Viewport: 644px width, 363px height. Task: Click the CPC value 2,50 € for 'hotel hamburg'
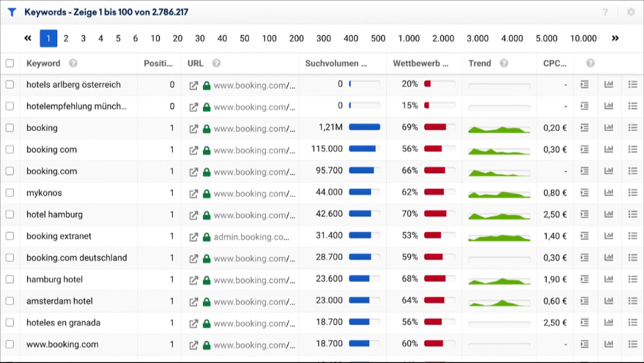tap(555, 214)
